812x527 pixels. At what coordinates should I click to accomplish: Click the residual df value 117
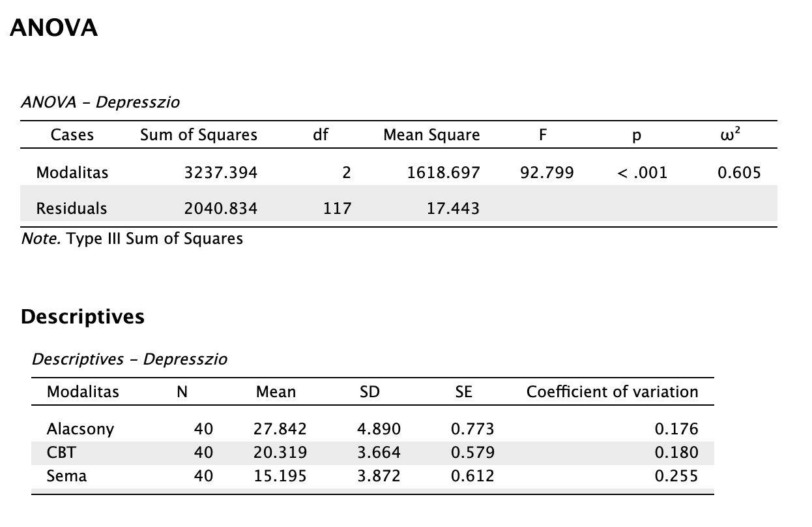(x=337, y=209)
